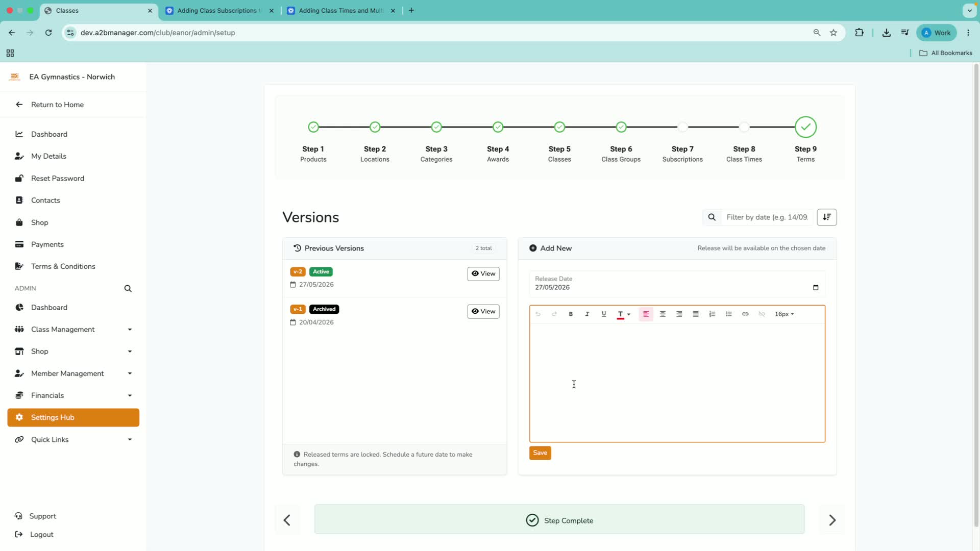Screen dimensions: 980x551
Task: Toggle italic formatting in the editor
Action: point(587,314)
